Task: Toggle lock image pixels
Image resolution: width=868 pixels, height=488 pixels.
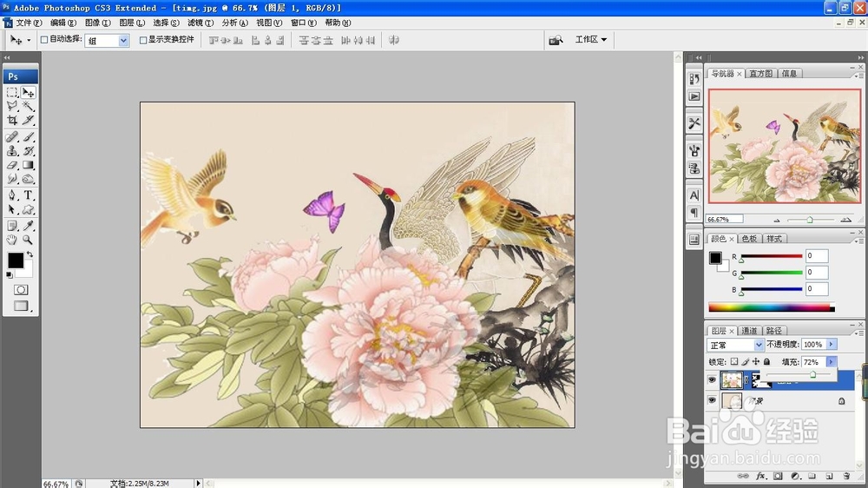Action: [745, 362]
